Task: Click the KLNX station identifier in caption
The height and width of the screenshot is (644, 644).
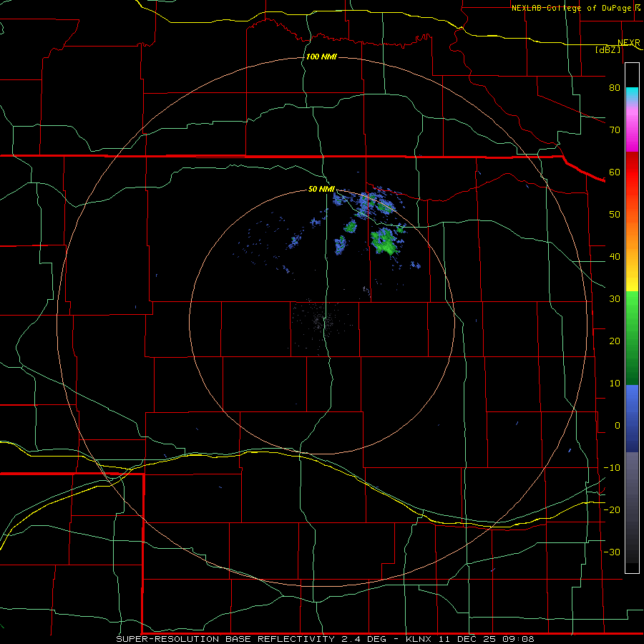Action: click(421, 639)
